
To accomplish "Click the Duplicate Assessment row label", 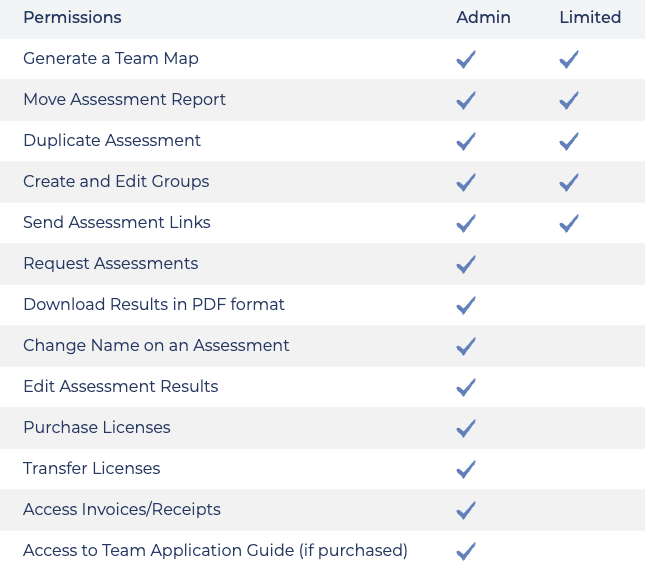I will point(112,140).
